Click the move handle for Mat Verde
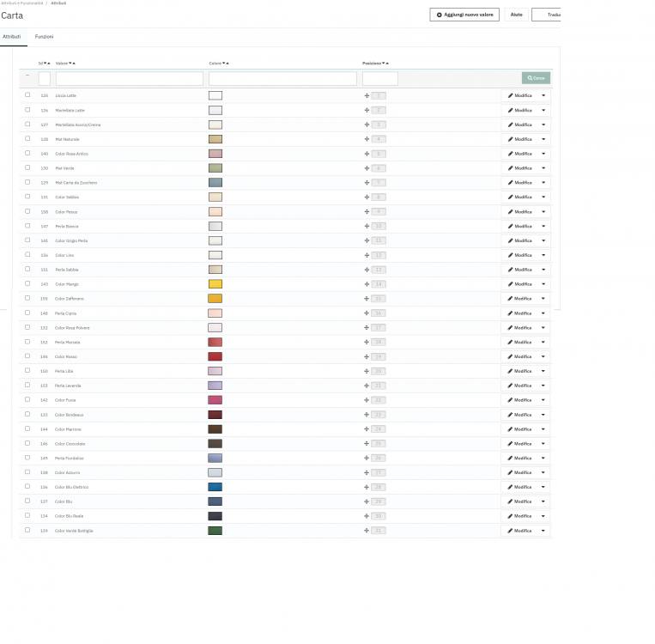Image resolution: width=655 pixels, height=644 pixels. pos(367,168)
